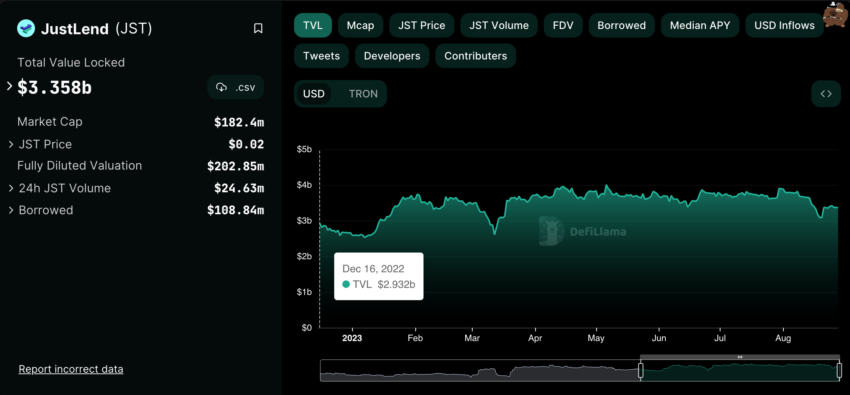Expand the JST Price row

11,144
